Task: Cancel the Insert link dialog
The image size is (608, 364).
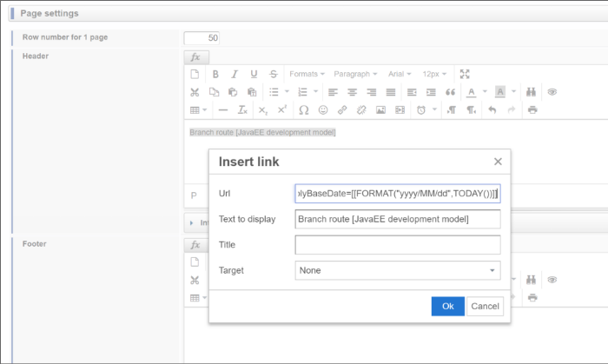Action: [485, 306]
